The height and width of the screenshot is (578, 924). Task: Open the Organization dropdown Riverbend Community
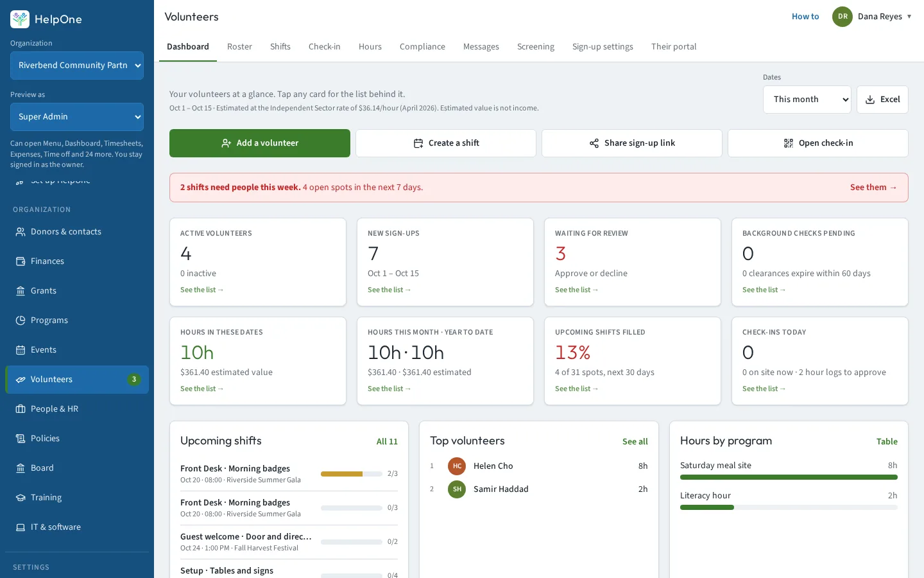(77, 66)
